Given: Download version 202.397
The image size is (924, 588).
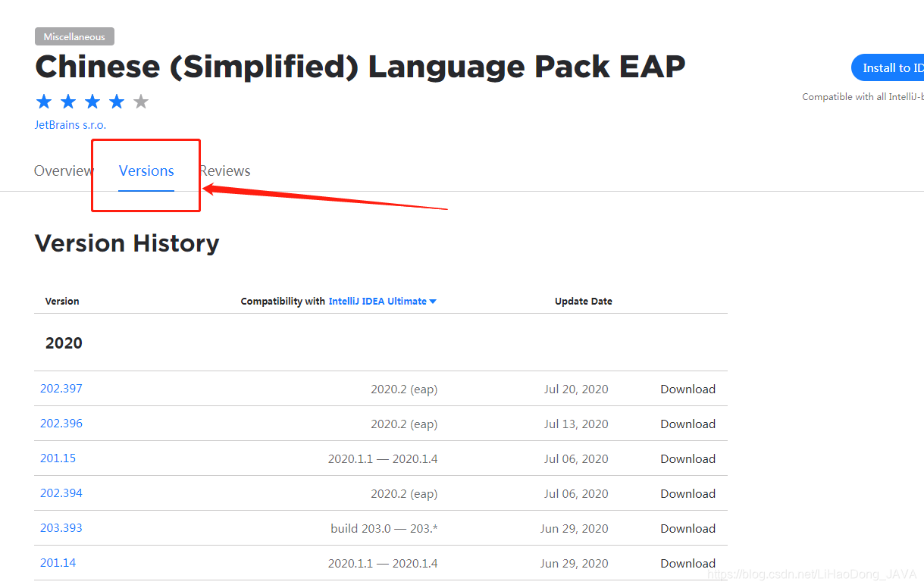Looking at the screenshot, I should click(688, 389).
